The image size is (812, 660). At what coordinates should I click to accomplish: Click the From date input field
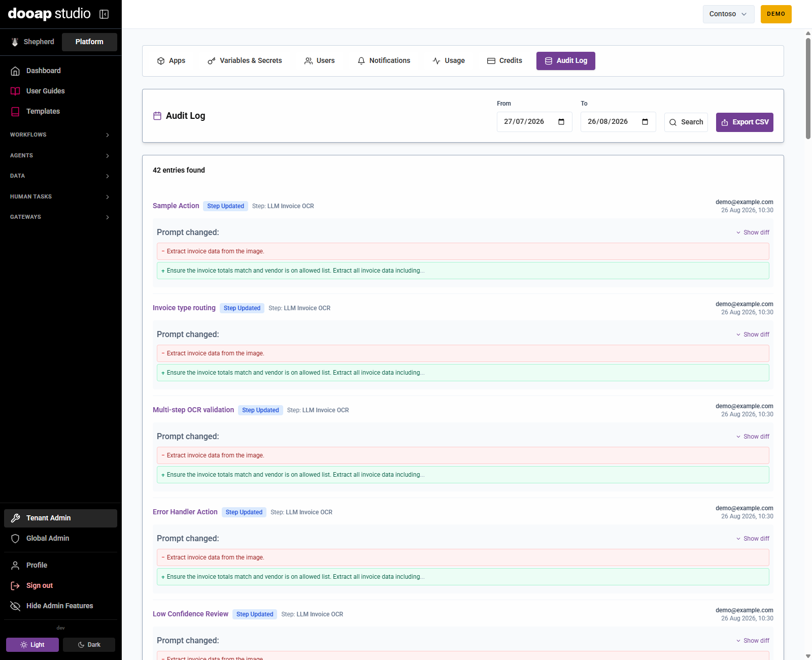coord(534,122)
